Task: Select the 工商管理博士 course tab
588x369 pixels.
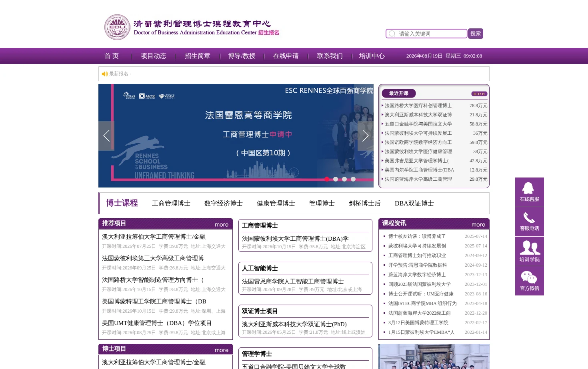Action: pyautogui.click(x=171, y=203)
